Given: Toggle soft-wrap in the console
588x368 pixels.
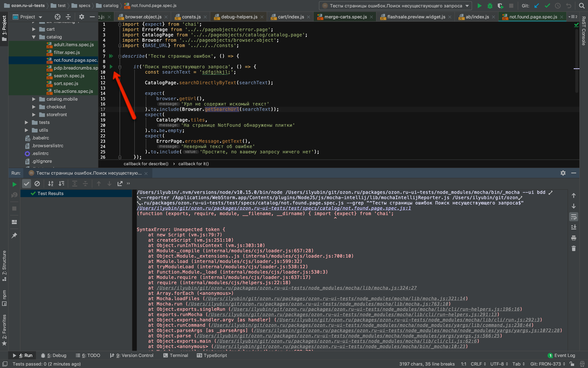Looking at the screenshot, I should point(574,217).
